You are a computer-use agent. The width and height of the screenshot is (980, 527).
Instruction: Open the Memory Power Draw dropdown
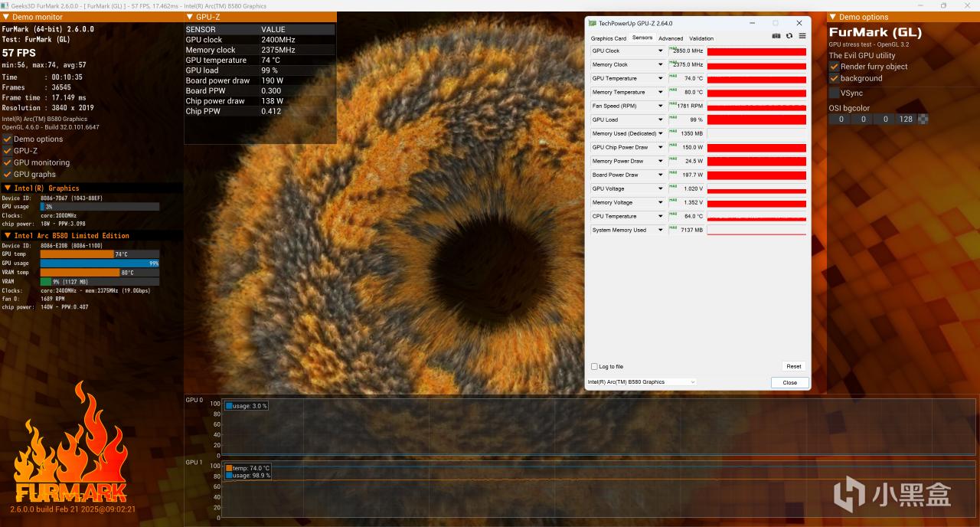(661, 161)
